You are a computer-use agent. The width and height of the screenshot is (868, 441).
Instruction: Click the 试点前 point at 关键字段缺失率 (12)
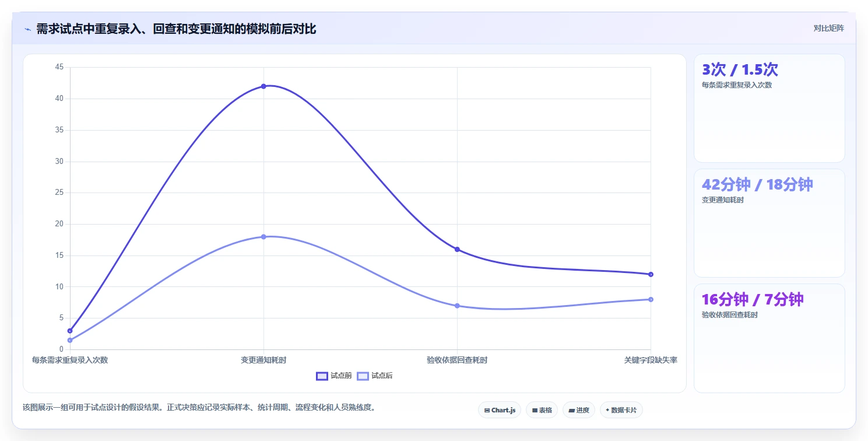click(x=651, y=274)
